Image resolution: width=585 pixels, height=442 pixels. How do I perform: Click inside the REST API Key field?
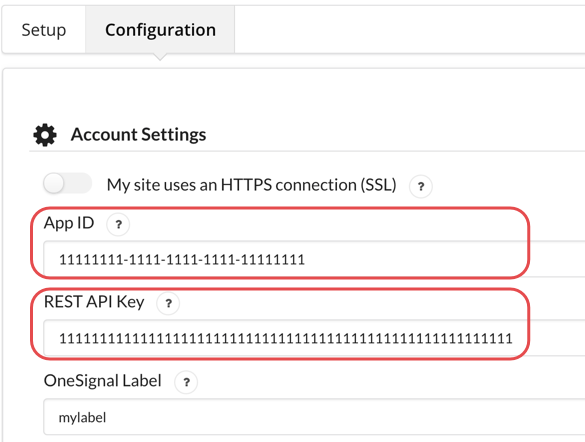coord(314,338)
